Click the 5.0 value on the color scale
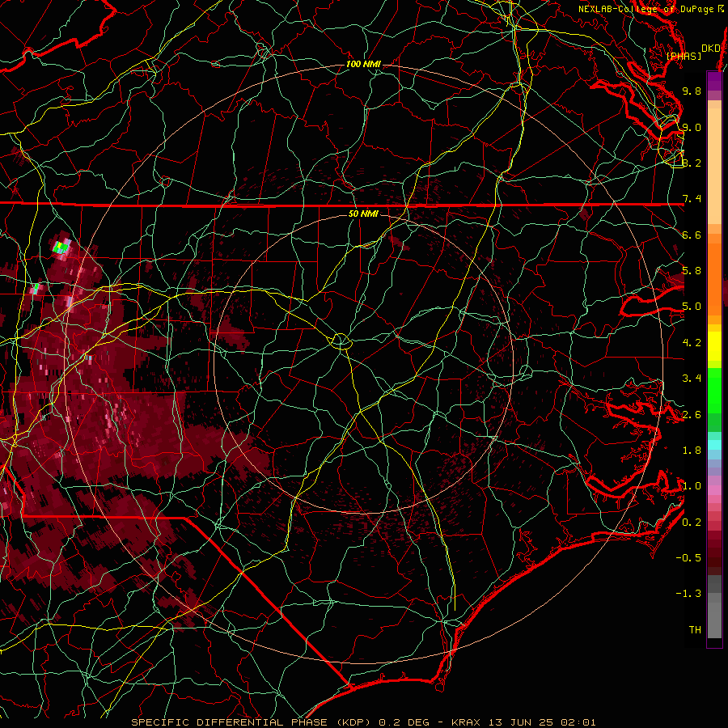Screen dimensions: 728x728 point(692,307)
